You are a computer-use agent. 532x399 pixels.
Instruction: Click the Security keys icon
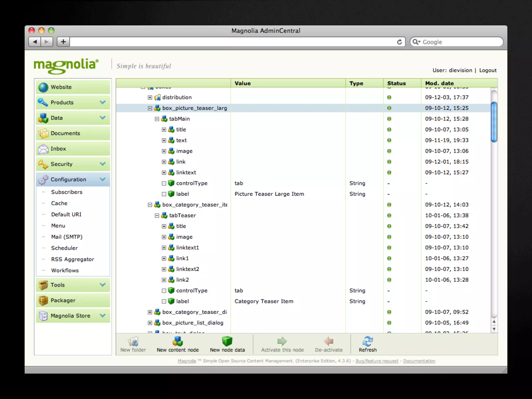(x=43, y=164)
